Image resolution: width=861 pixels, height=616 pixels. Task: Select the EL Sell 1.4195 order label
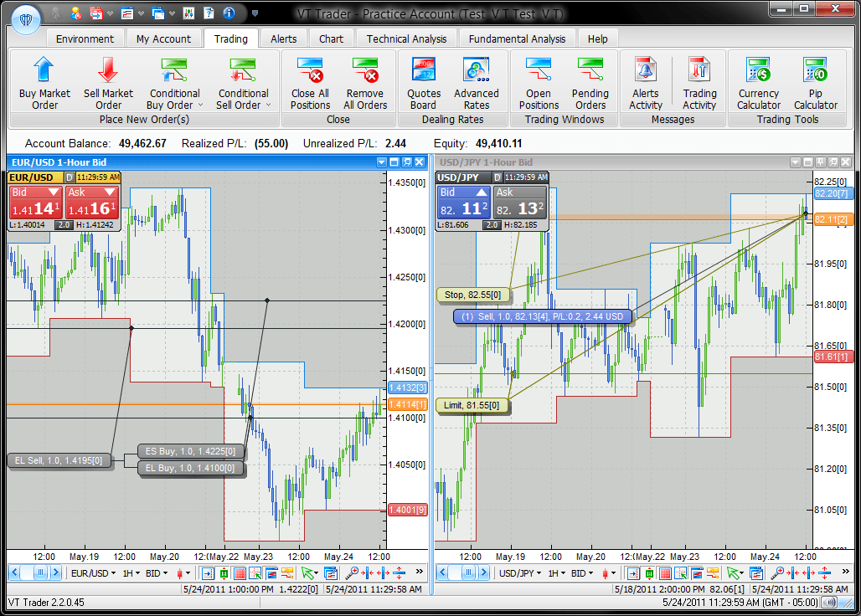(59, 461)
